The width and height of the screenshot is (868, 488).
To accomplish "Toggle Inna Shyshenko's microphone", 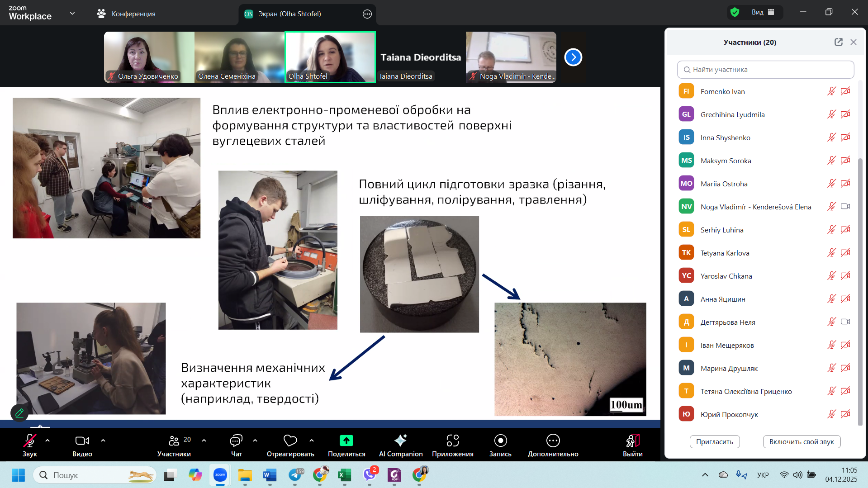I will click(832, 137).
